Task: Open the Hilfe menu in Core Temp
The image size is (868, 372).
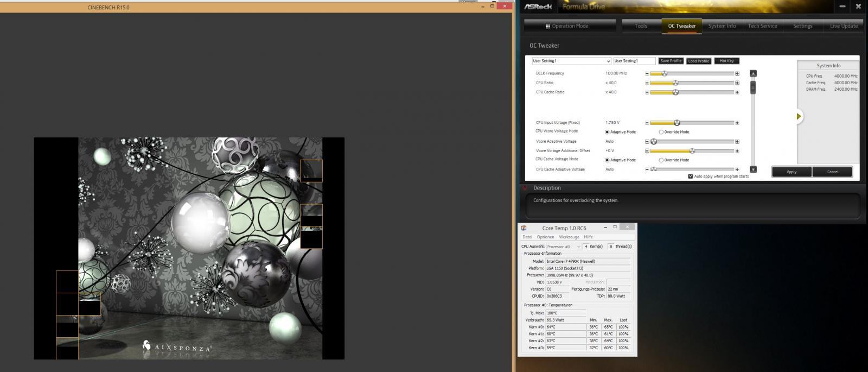Action: pyautogui.click(x=589, y=237)
